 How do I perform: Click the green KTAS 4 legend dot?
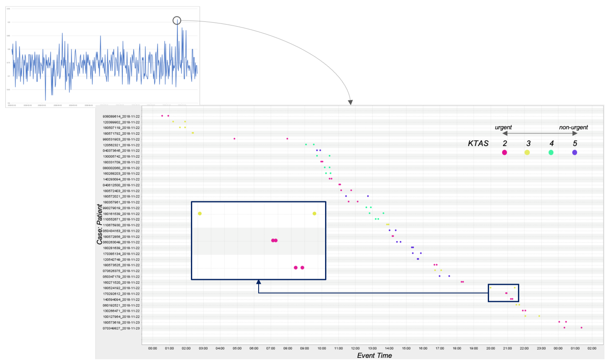(x=551, y=153)
